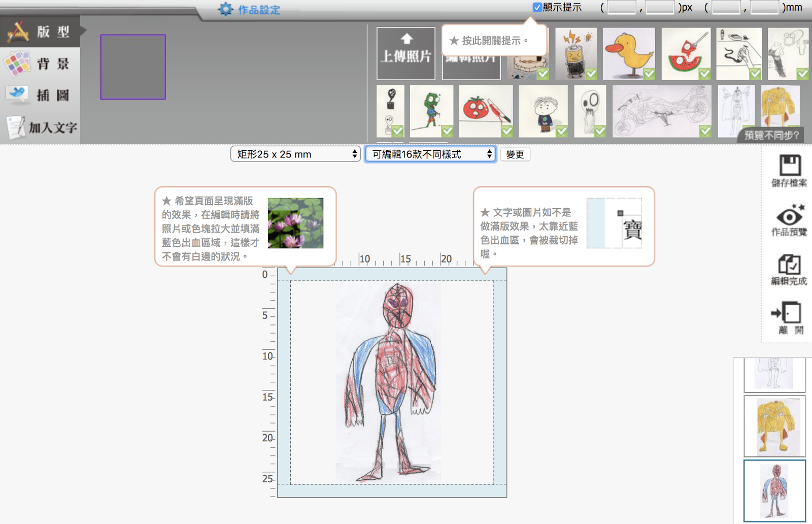The width and height of the screenshot is (812, 524).
Task: Click the paper-and-pen 加入文字 icon
Action: 16,127
